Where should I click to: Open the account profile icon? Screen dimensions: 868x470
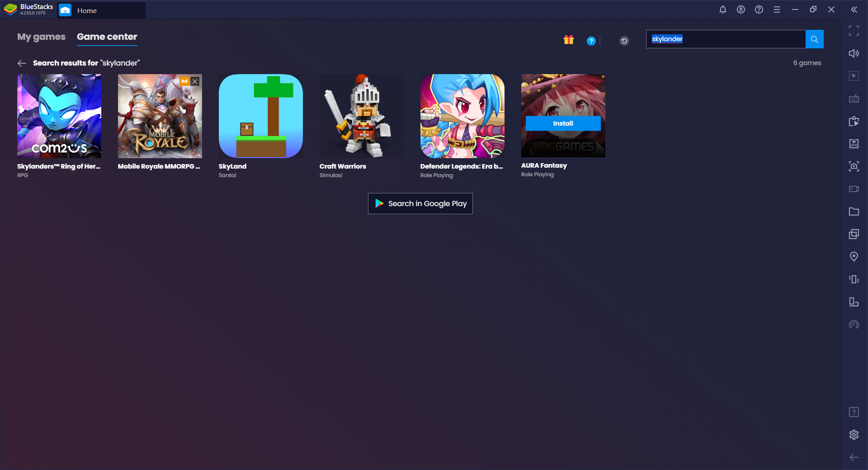741,9
